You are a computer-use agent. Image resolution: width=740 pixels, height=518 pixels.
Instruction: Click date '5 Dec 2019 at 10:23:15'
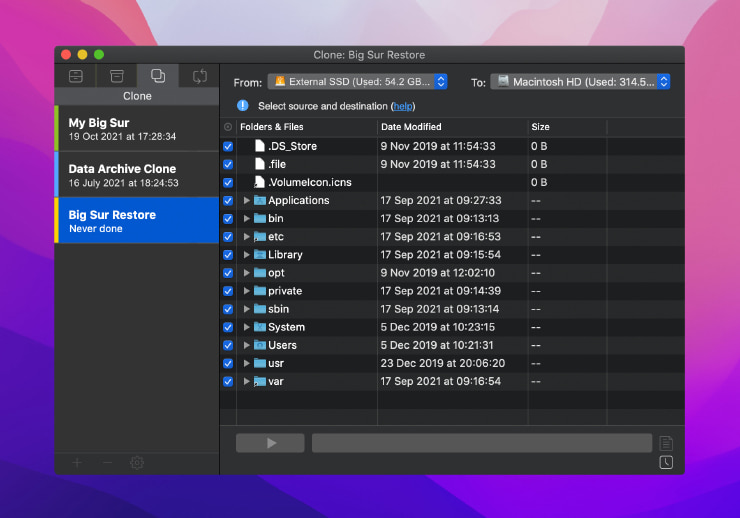(437, 327)
